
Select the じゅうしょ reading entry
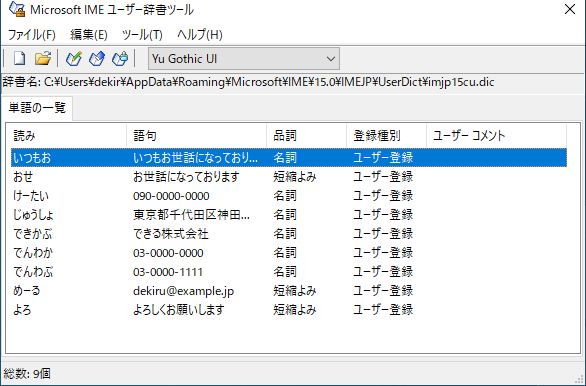34,215
